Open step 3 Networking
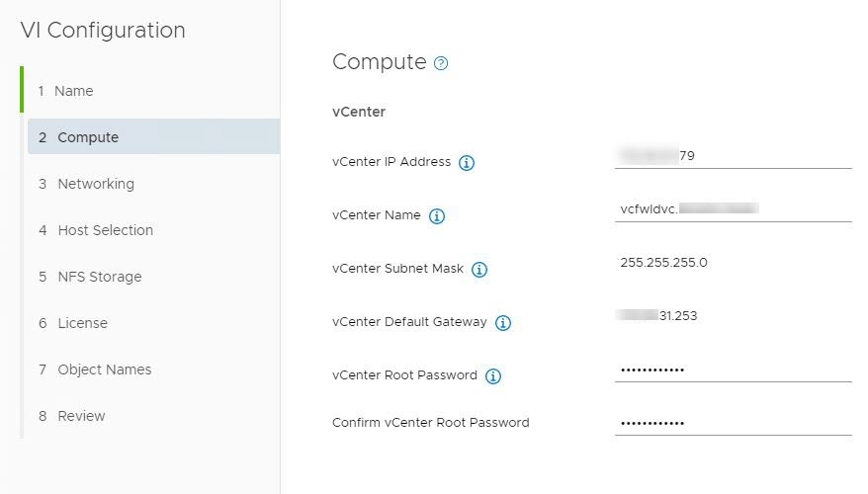This screenshot has width=868, height=494. coord(95,184)
